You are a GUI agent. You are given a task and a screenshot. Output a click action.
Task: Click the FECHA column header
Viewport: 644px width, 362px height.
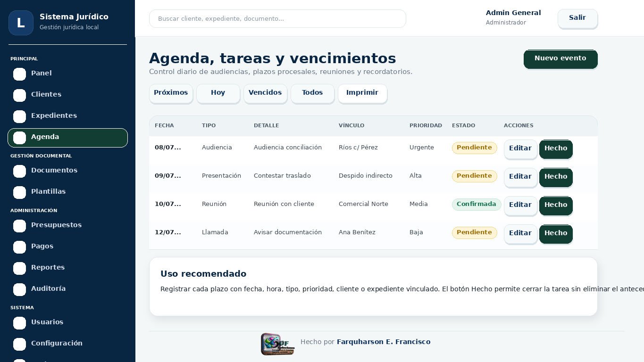pos(164,126)
